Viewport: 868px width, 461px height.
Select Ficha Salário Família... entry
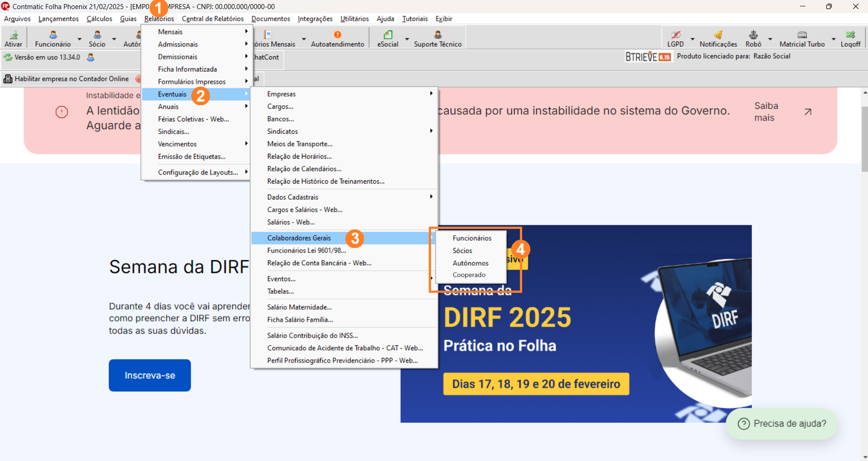click(x=344, y=320)
